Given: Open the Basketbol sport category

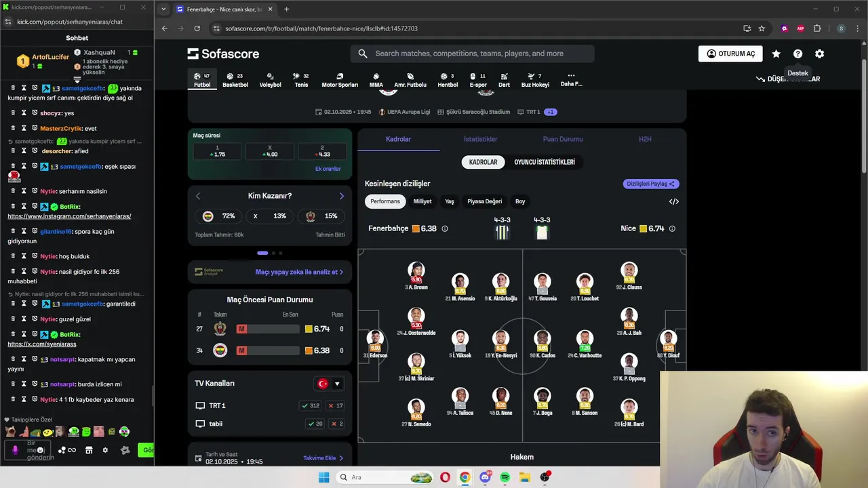Looking at the screenshot, I should click(x=235, y=80).
